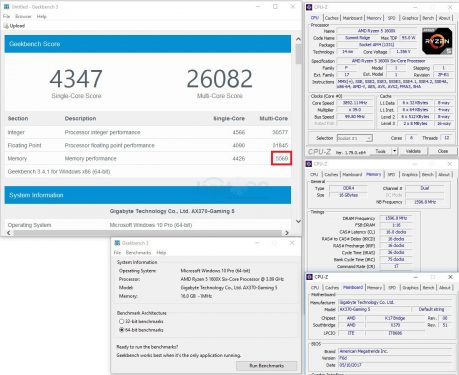Click the CPU-Z title icon in top CPU-Z window
This screenshot has height=375, width=459.
pos(309,7)
